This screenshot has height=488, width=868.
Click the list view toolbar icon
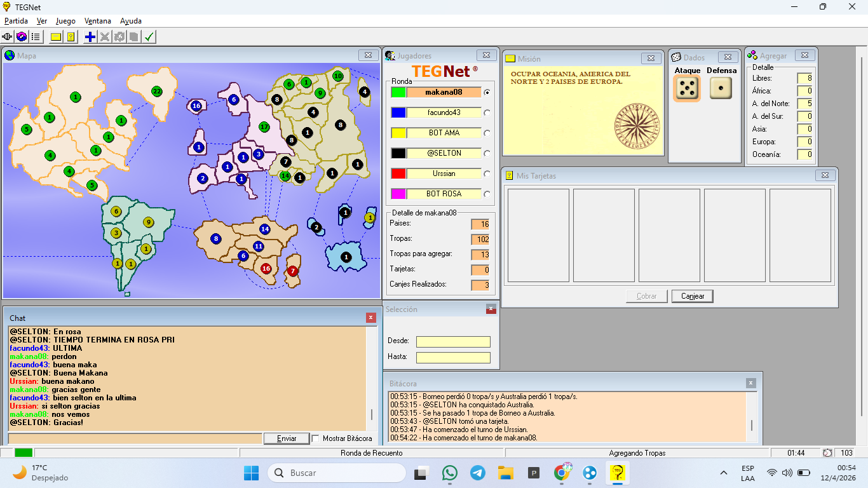tap(36, 37)
